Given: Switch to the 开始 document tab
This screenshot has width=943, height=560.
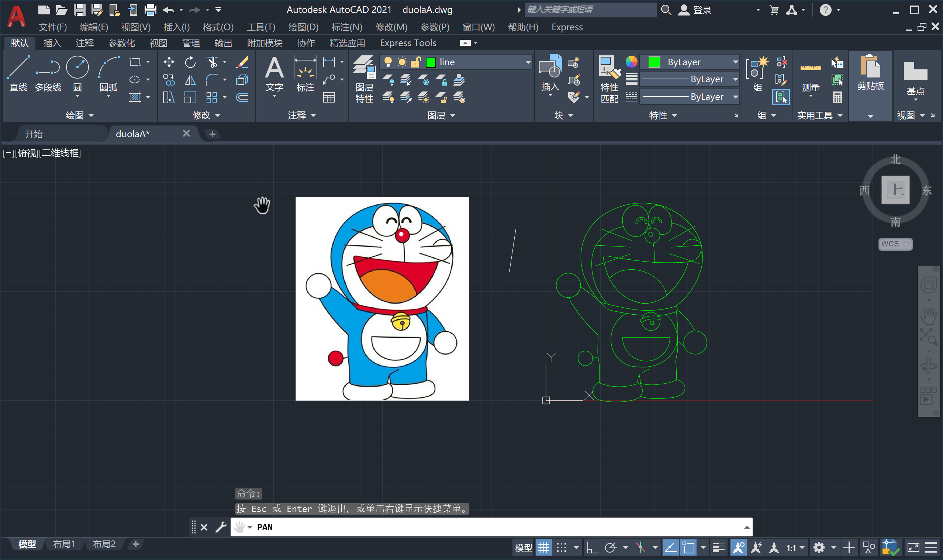Looking at the screenshot, I should pos(34,134).
